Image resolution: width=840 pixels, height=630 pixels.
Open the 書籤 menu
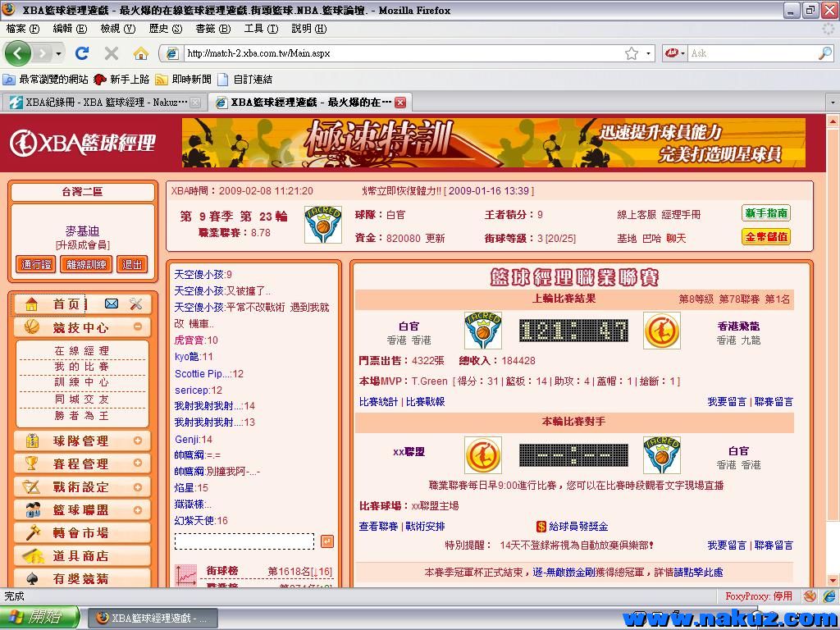pyautogui.click(x=213, y=29)
